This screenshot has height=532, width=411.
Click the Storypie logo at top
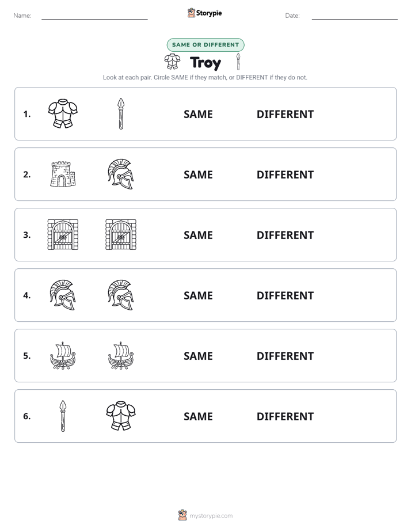205,13
